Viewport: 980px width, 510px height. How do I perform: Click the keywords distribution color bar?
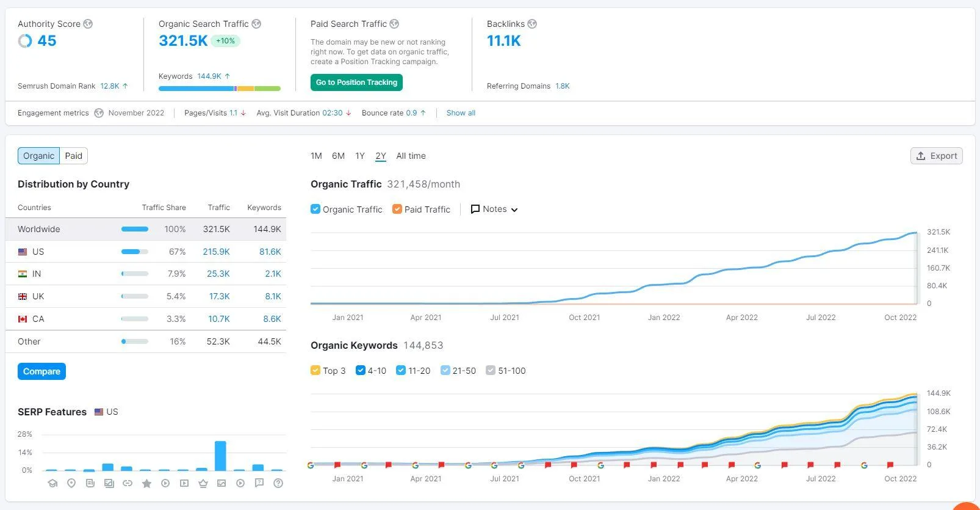click(220, 89)
